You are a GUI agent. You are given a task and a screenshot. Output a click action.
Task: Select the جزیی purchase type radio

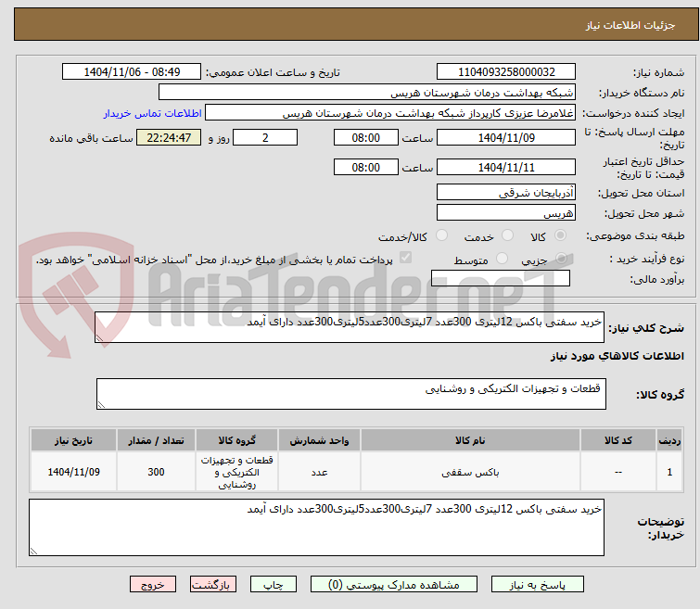coord(561,258)
